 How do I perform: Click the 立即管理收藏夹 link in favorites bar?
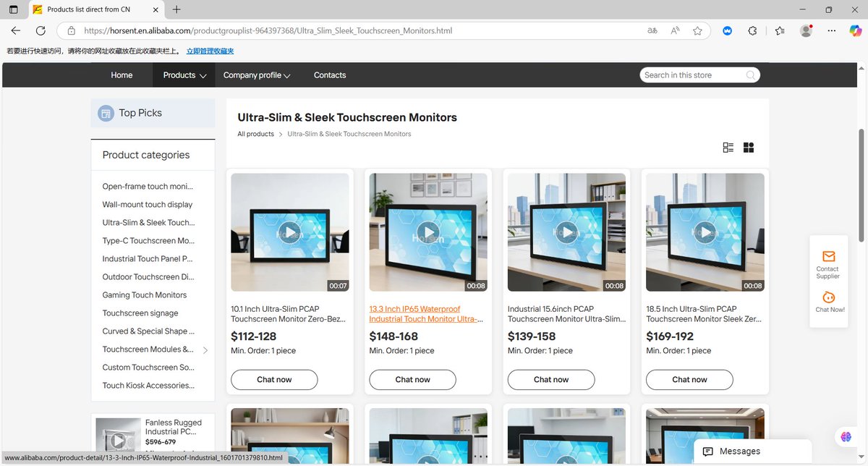(x=210, y=51)
